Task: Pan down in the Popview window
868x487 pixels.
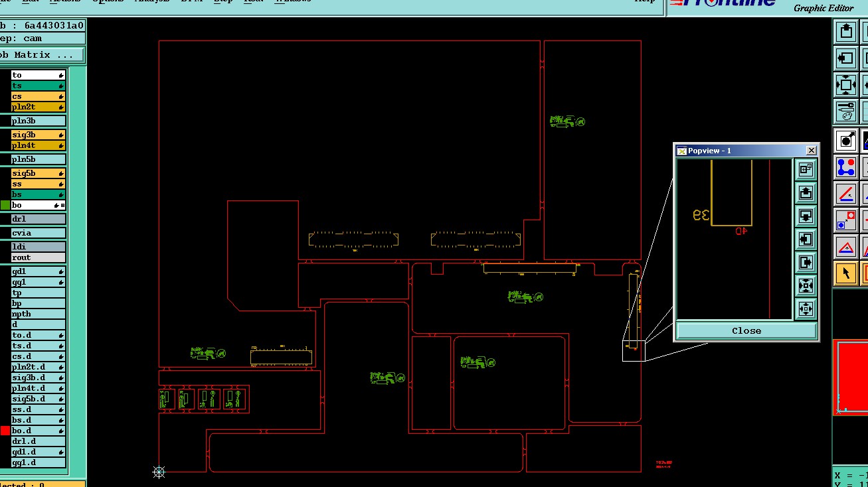Action: coord(806,216)
